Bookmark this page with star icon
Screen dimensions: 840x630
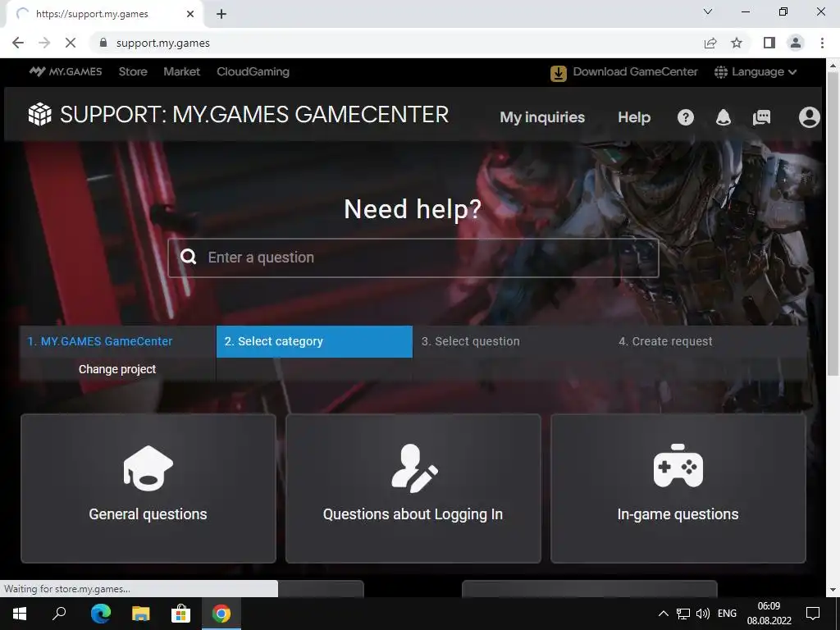(x=737, y=43)
